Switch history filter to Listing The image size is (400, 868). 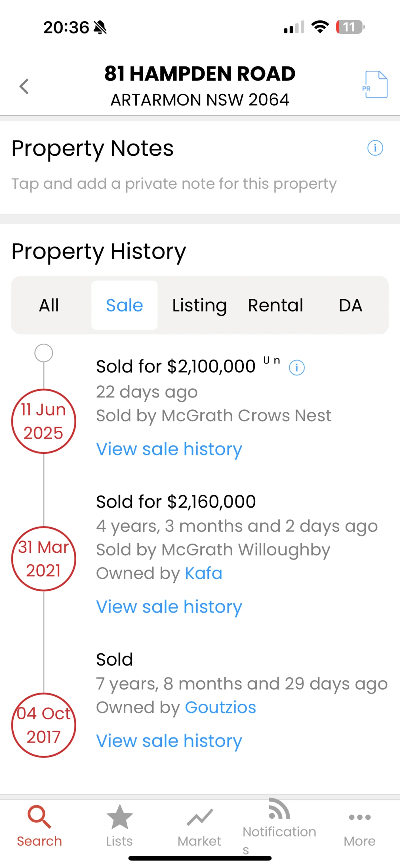pyautogui.click(x=200, y=305)
